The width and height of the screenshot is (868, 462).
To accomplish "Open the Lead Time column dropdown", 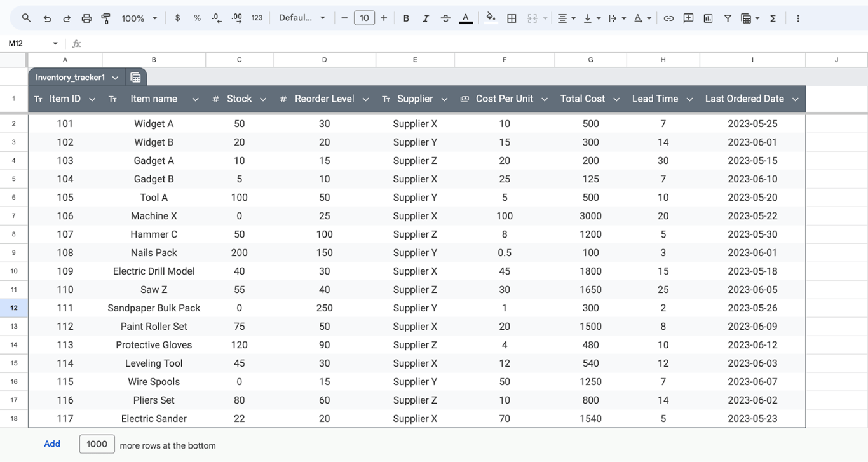I will 689,99.
